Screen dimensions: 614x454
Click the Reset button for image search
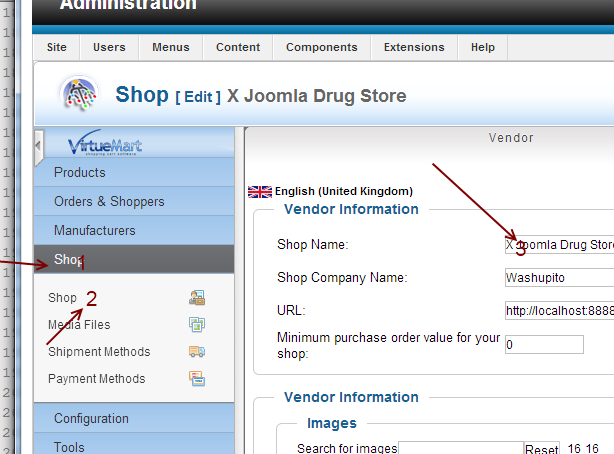[542, 449]
